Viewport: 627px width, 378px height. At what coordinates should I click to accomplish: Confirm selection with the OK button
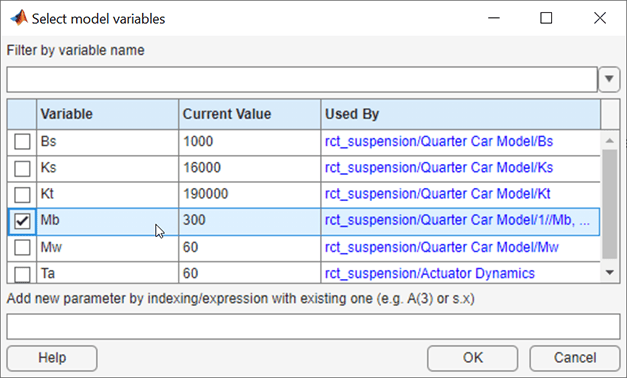click(x=473, y=358)
